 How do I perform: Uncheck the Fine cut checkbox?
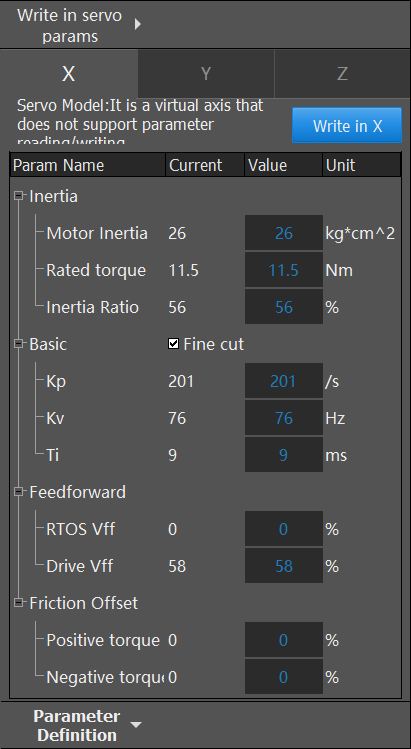(173, 343)
